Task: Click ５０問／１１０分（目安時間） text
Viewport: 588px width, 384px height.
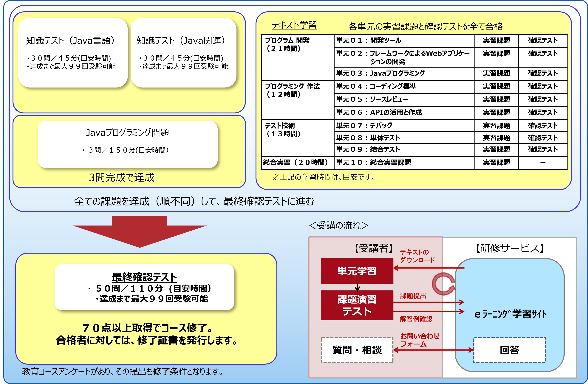Action: pos(150,288)
